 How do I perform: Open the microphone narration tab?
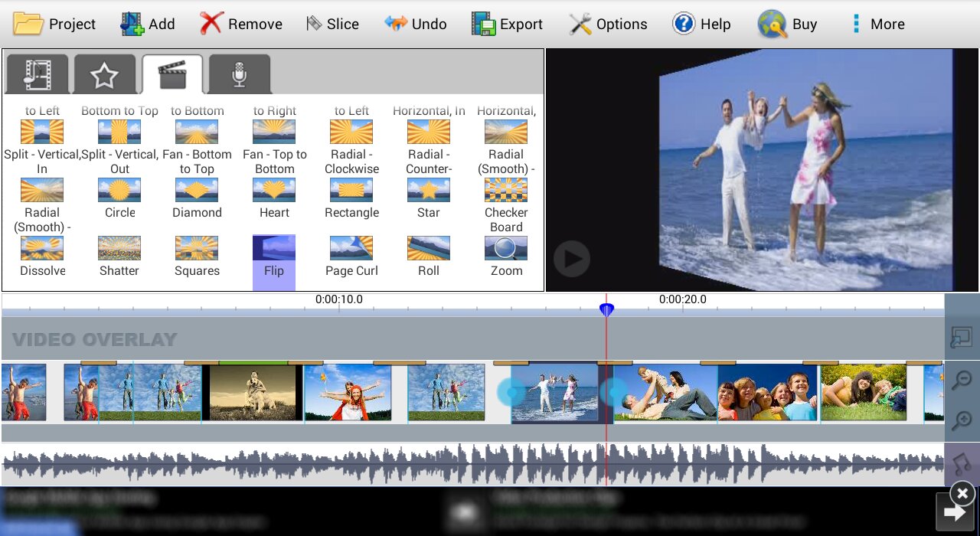(240, 74)
